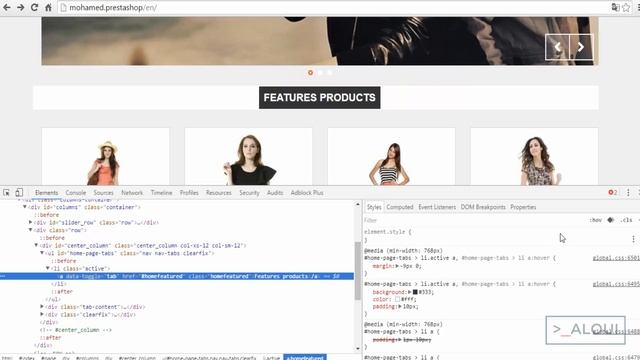Go back with the browser back arrow
Viewport: 640px width, 360px height.
pyautogui.click(x=7, y=7)
